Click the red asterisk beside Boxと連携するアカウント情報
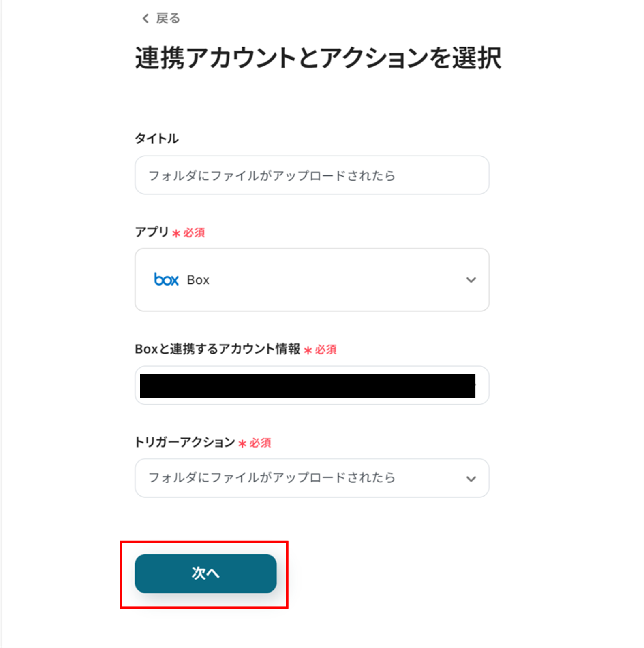This screenshot has height=648, width=644. 308,350
